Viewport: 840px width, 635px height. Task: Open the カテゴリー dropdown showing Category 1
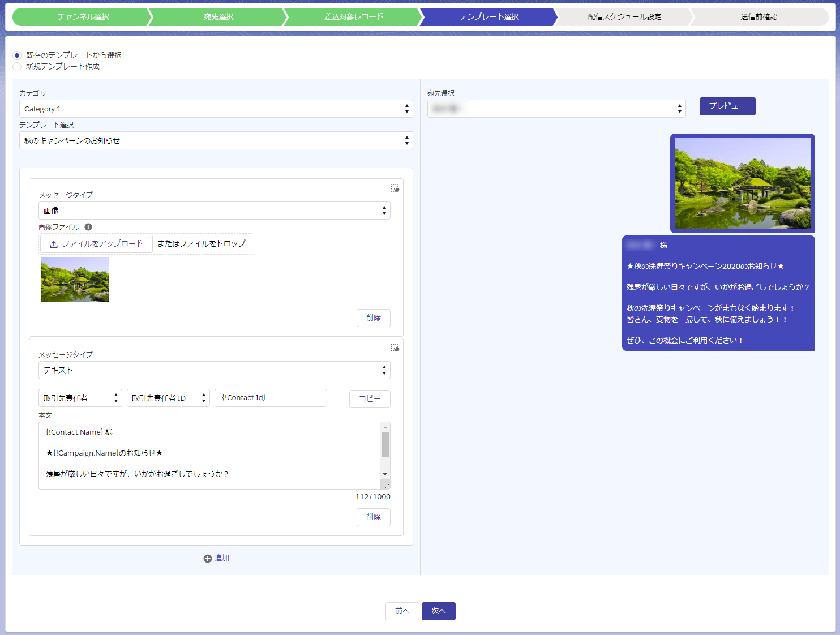(216, 109)
